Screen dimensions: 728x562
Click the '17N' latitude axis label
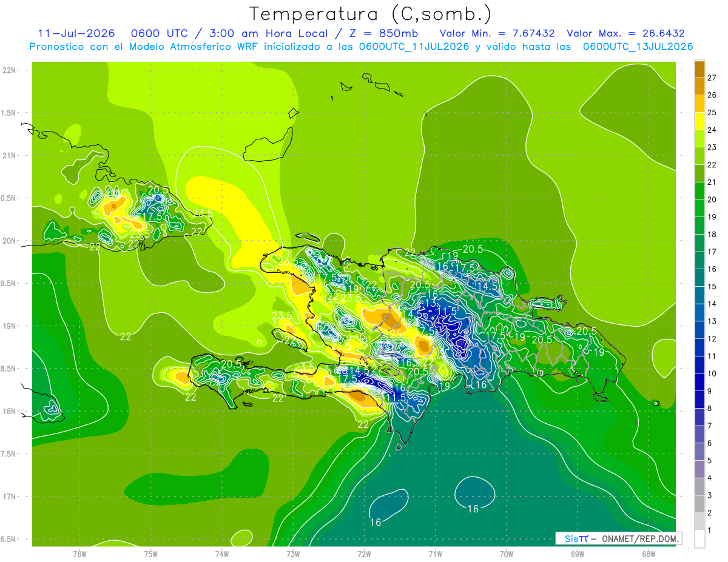click(9, 497)
